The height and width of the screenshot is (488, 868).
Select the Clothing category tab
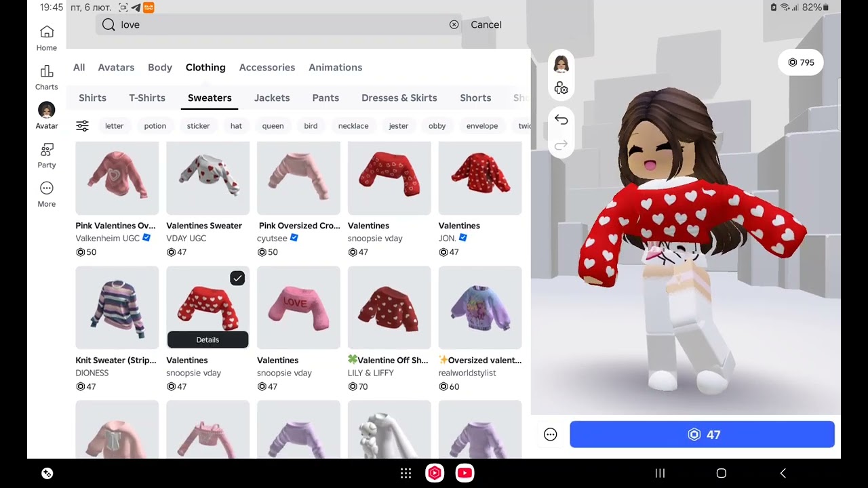pyautogui.click(x=205, y=67)
